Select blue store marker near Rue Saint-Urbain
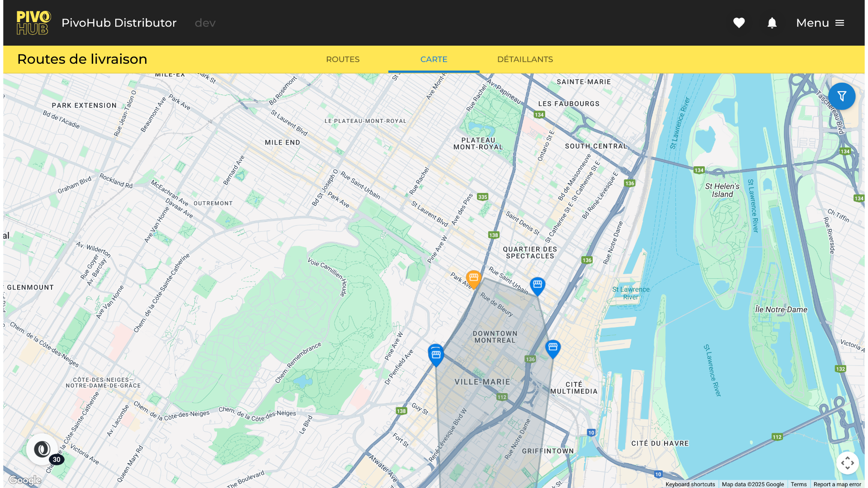This screenshot has height=488, width=868. pos(537,285)
